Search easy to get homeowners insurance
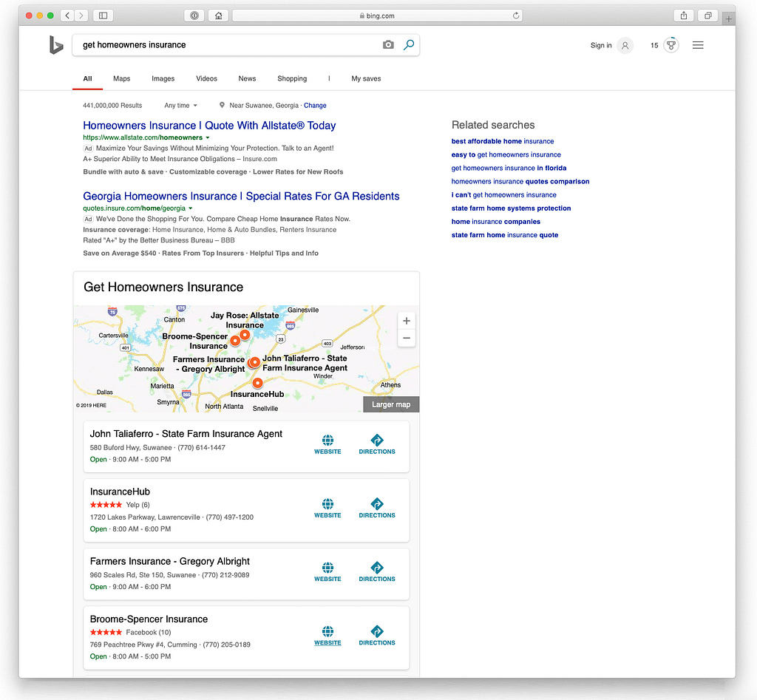The width and height of the screenshot is (757, 700). point(506,155)
